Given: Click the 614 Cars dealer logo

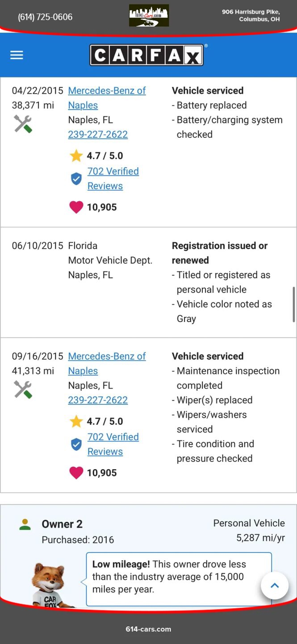Looking at the screenshot, I should click(149, 16).
